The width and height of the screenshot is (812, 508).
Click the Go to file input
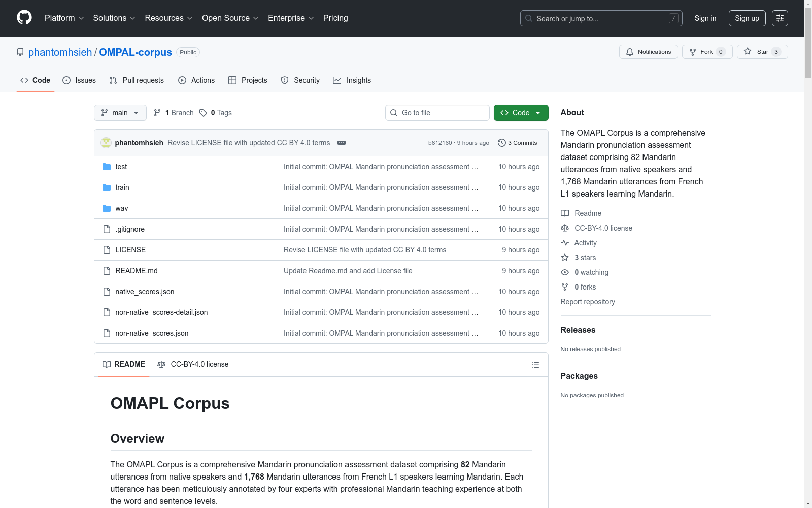437,113
